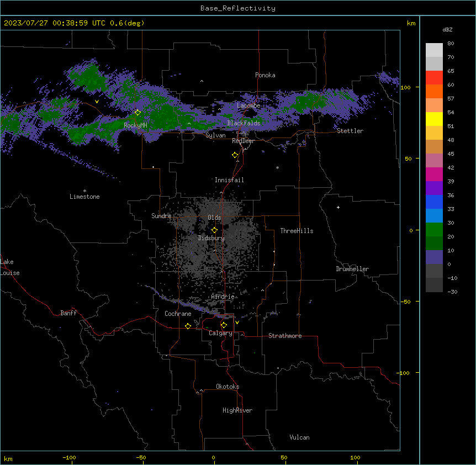Click the Base_Reflectivity title text
The image size is (476, 465).
tap(238, 8)
